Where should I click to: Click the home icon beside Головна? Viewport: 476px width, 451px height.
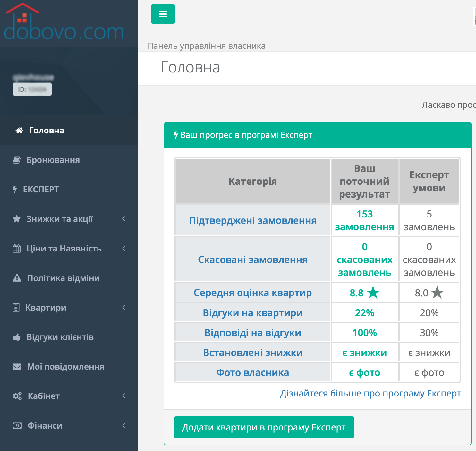[19, 131]
